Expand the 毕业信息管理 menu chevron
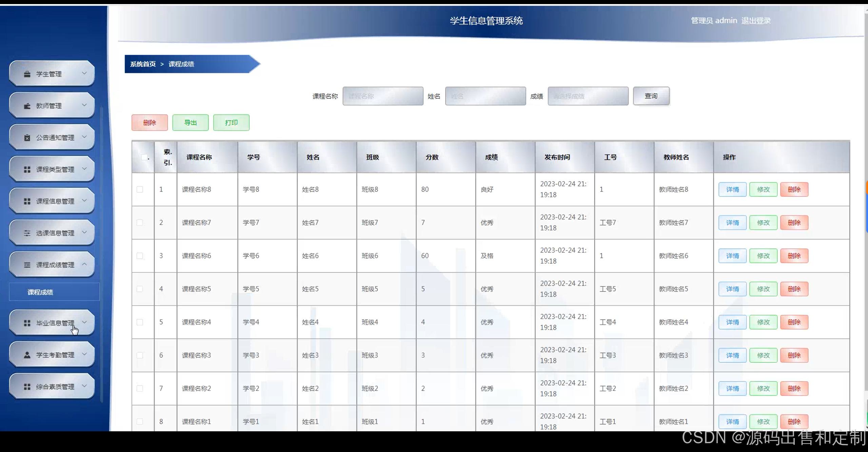 pos(84,322)
